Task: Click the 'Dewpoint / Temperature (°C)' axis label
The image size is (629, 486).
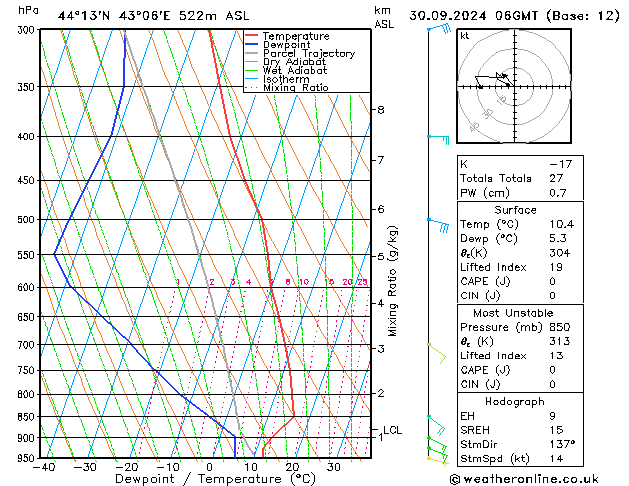Action: [x=215, y=479]
